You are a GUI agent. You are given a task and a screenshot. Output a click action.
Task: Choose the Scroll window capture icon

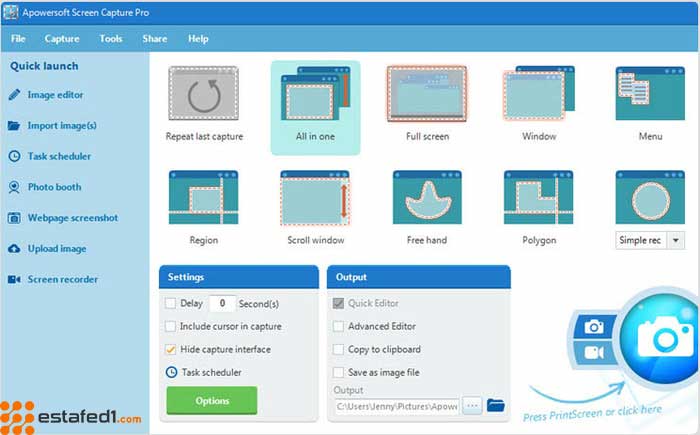(x=315, y=198)
